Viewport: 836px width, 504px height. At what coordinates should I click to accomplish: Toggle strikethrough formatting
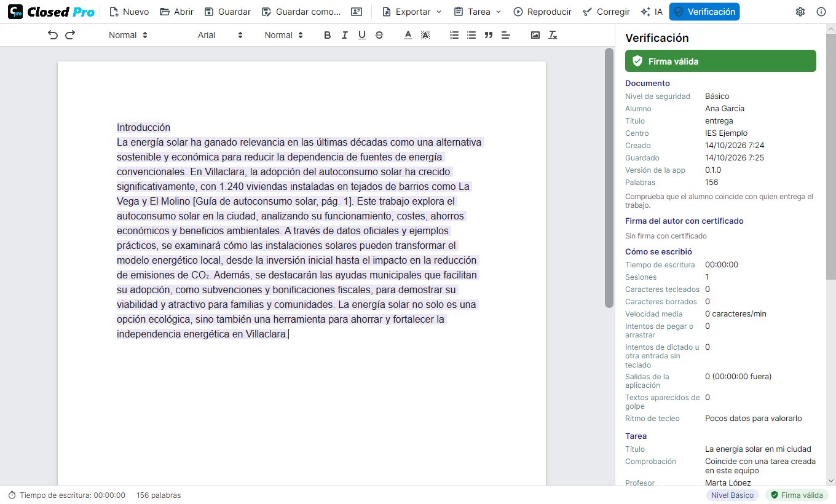click(x=379, y=35)
